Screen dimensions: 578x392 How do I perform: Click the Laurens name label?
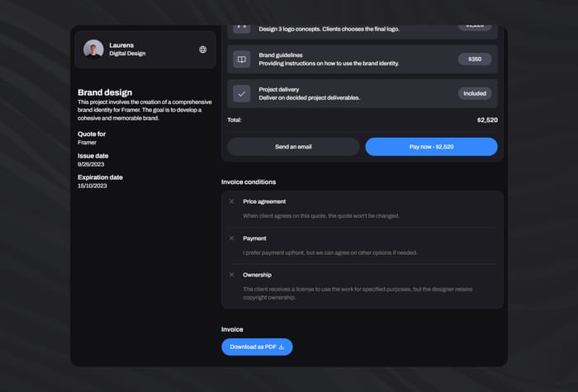121,45
